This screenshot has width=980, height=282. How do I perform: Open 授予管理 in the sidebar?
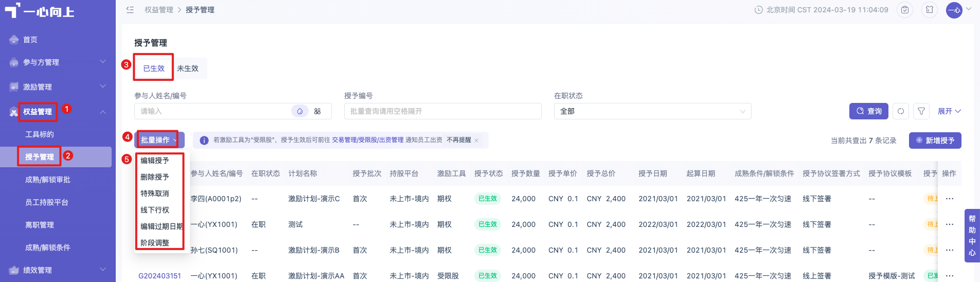[40, 157]
